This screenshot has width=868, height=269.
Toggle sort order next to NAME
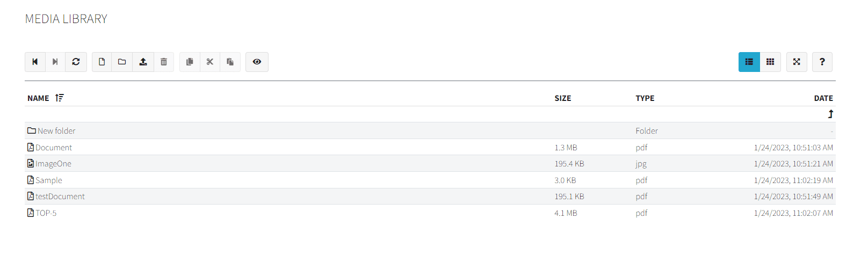click(x=59, y=98)
